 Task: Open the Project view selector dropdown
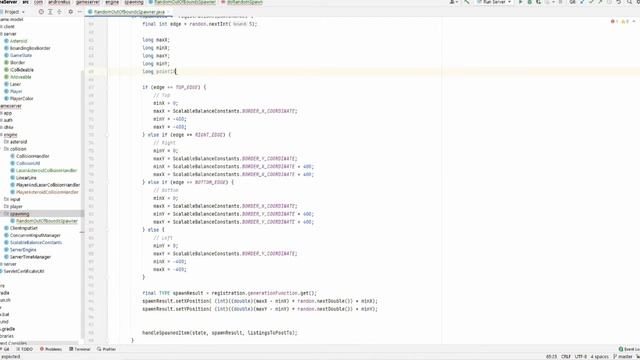coord(14,12)
